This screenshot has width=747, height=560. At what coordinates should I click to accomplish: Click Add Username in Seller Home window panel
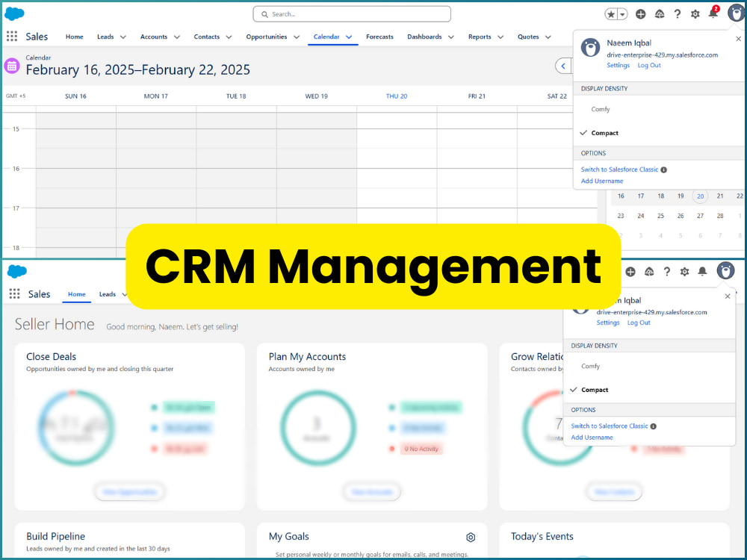[592, 438]
